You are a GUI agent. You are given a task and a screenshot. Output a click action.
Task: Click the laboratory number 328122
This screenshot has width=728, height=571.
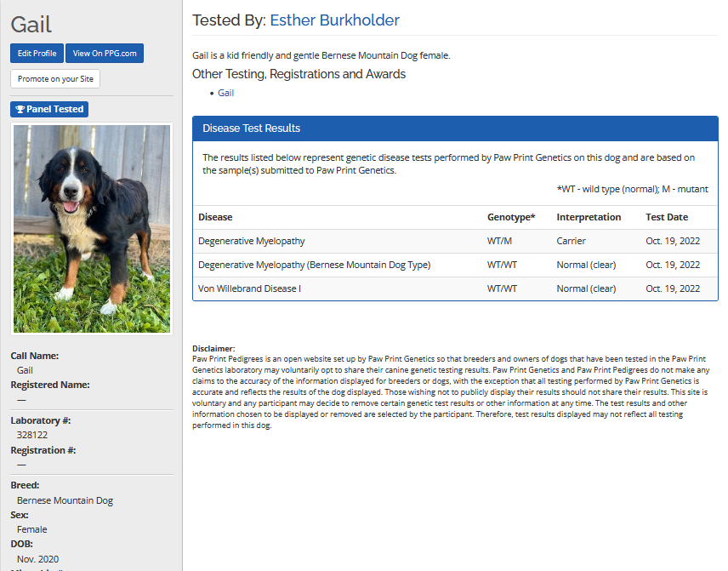[x=32, y=435]
